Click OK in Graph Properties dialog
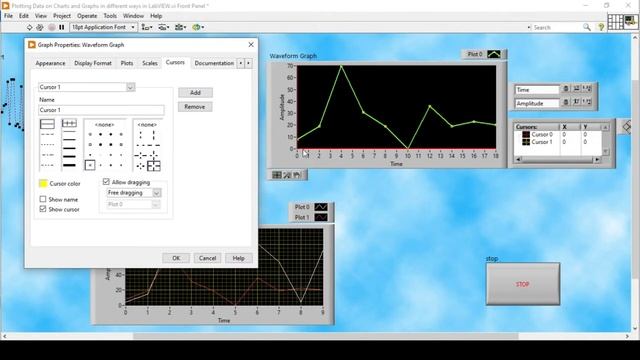Screen dimensions: 640x360 [176, 258]
